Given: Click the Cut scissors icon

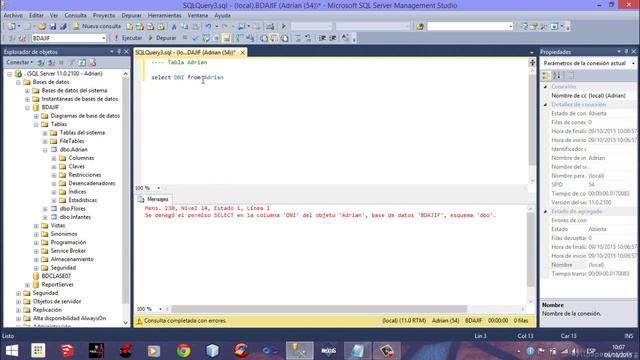Looking at the screenshot, I should coord(174,27).
